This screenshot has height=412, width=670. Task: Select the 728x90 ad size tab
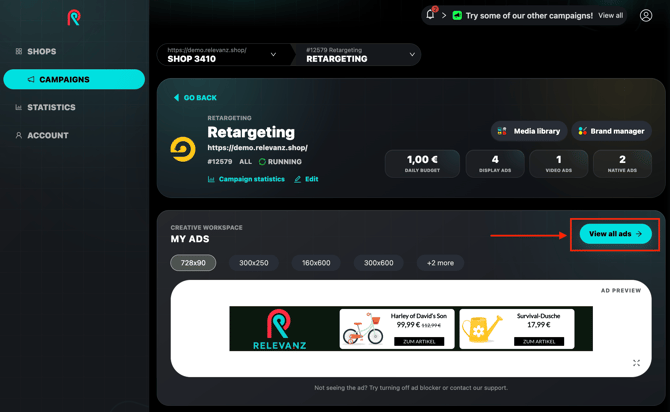(x=193, y=263)
